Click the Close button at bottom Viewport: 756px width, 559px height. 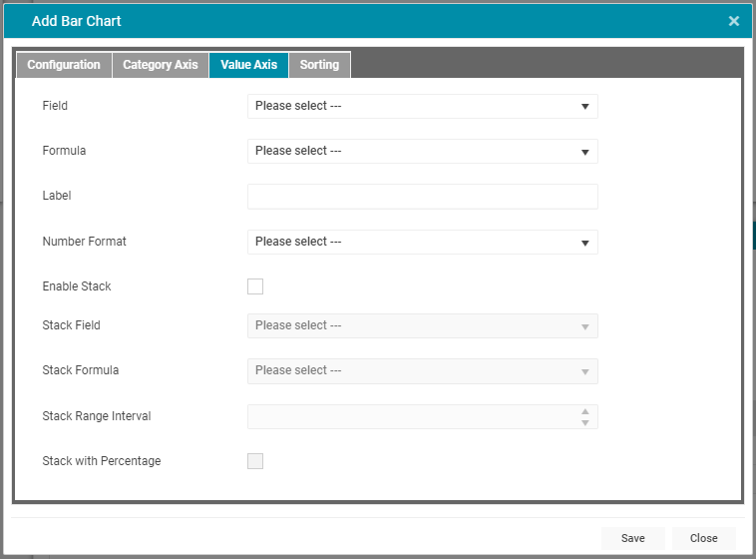(703, 538)
